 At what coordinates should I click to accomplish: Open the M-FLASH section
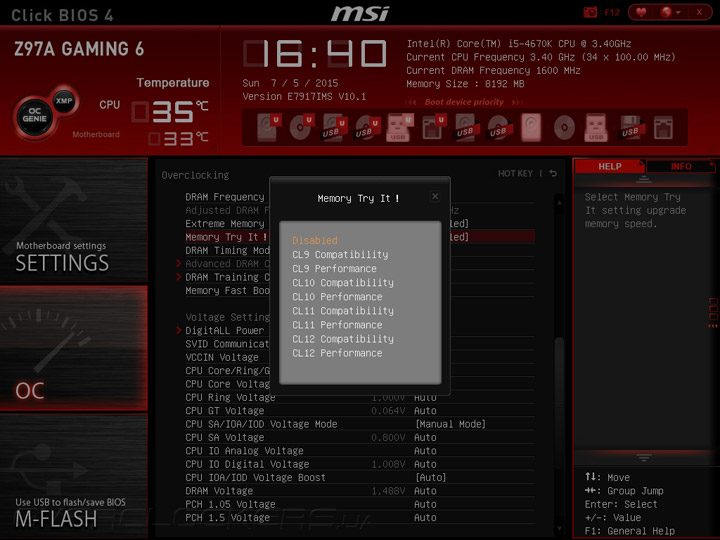(73, 476)
